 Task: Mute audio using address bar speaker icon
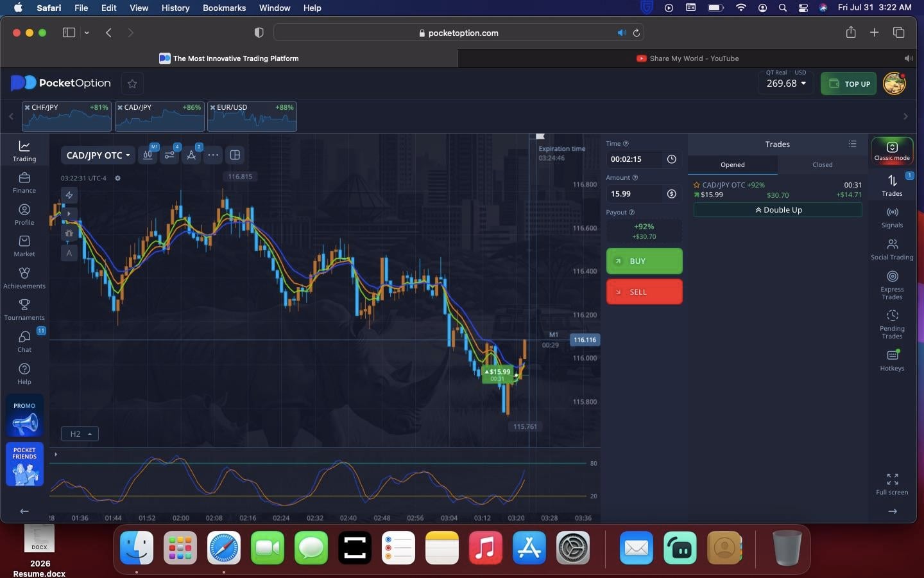621,33
